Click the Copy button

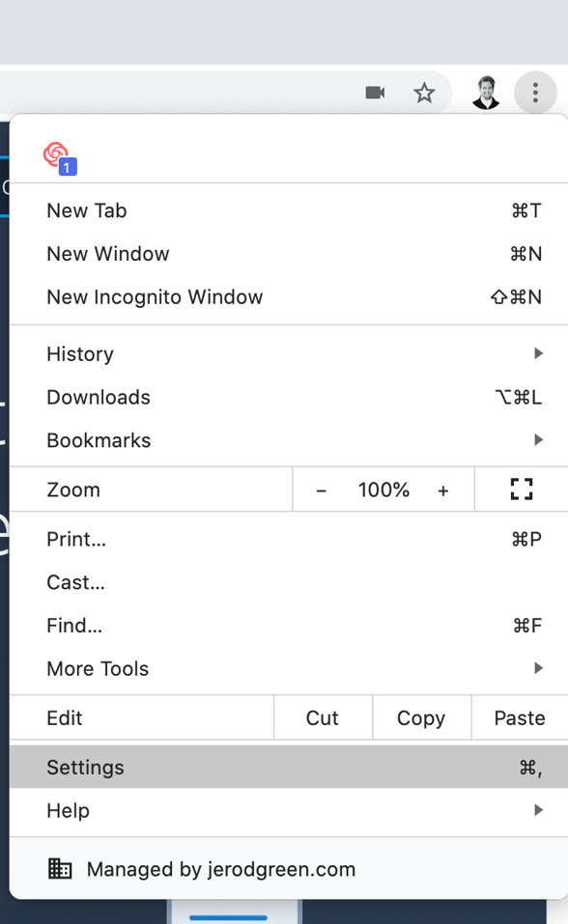pyautogui.click(x=421, y=717)
